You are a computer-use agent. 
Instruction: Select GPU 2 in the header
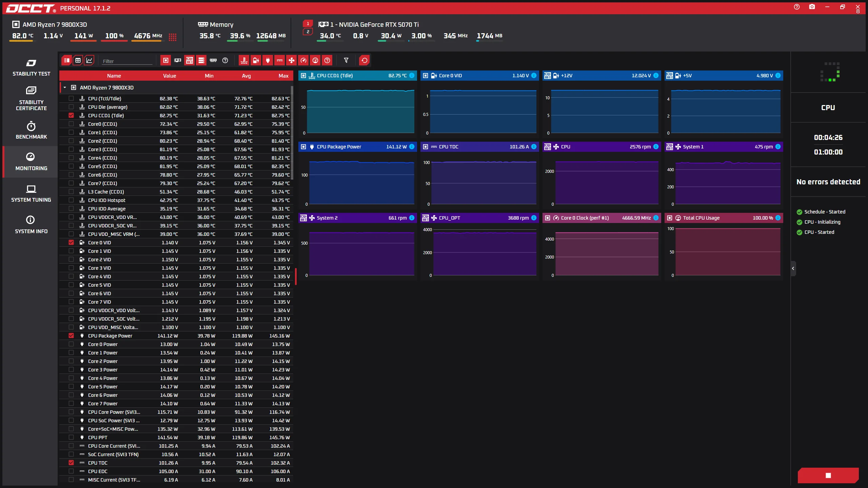(x=308, y=32)
